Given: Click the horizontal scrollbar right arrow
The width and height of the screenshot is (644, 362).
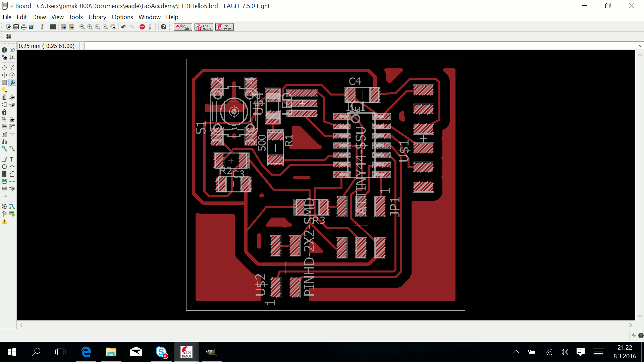Looking at the screenshot, I should (x=631, y=325).
